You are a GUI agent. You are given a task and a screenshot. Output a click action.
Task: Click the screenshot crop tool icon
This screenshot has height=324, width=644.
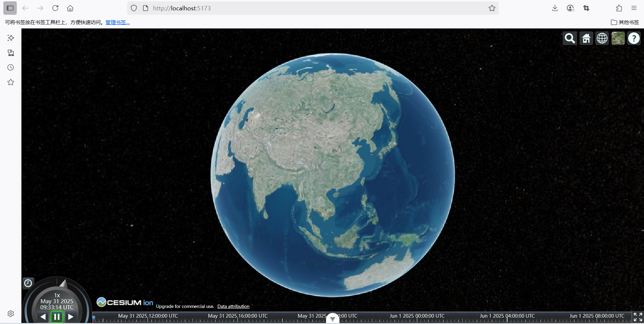[586, 8]
